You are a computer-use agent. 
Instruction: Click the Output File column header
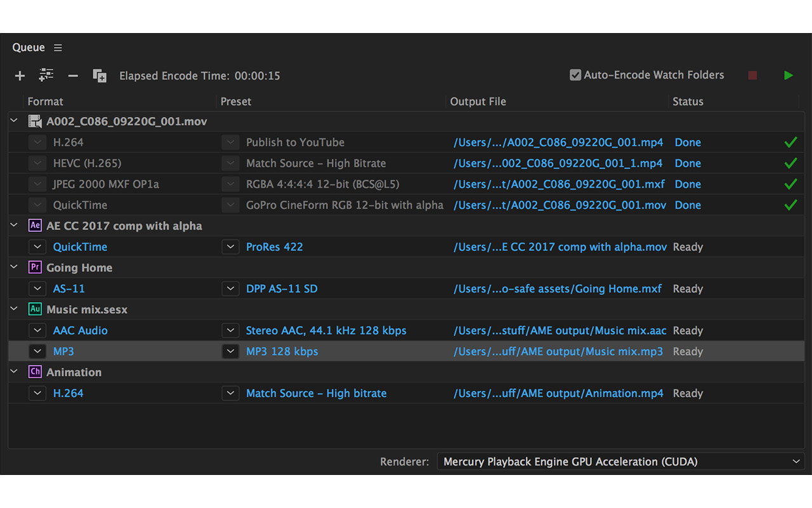[x=478, y=102]
